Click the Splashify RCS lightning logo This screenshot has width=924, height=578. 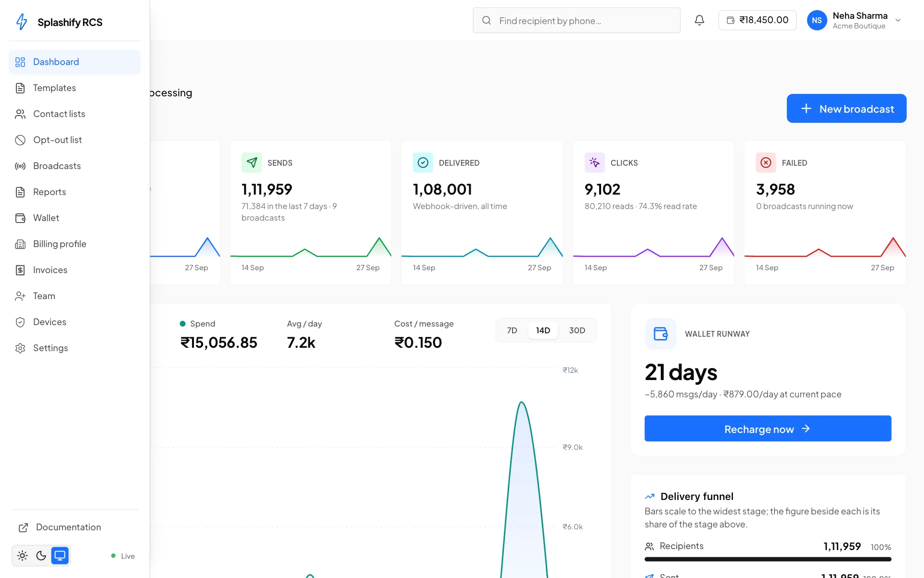tap(22, 22)
